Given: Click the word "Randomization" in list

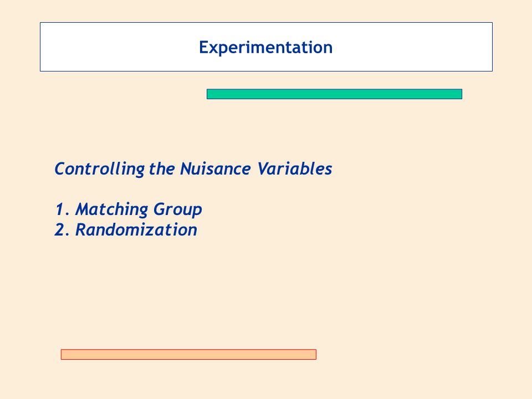Looking at the screenshot, I should point(136,229).
